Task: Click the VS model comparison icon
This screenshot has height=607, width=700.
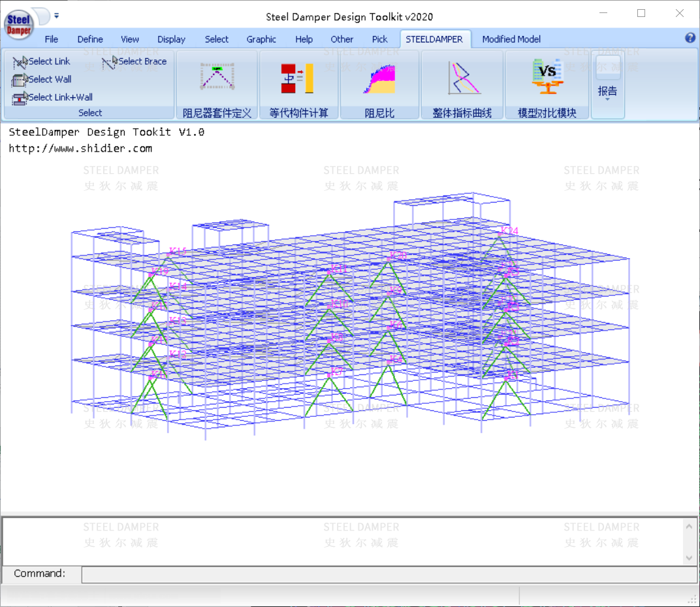Action: coord(547,76)
